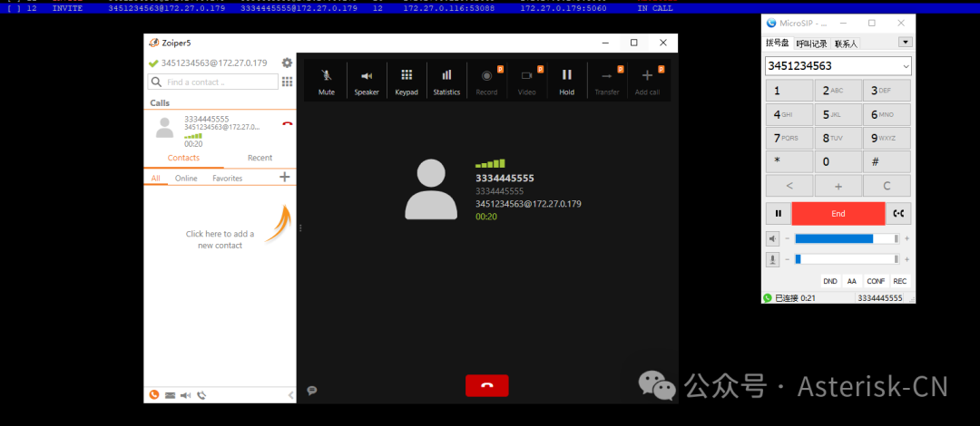Open MicroSIP menu dropdown arrow at the tab row

[905, 43]
